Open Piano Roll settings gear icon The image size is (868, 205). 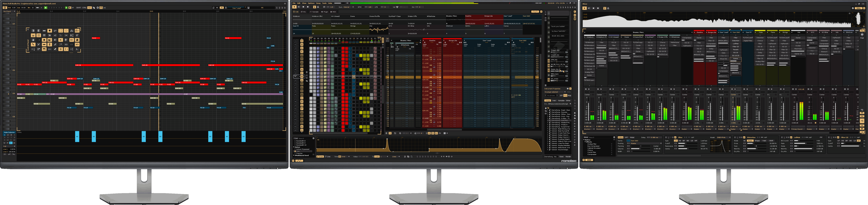(98, 7)
